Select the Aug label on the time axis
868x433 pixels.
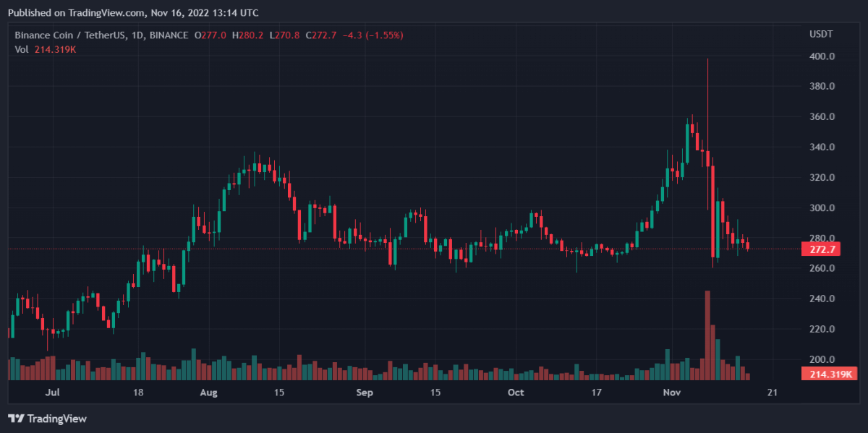(208, 393)
